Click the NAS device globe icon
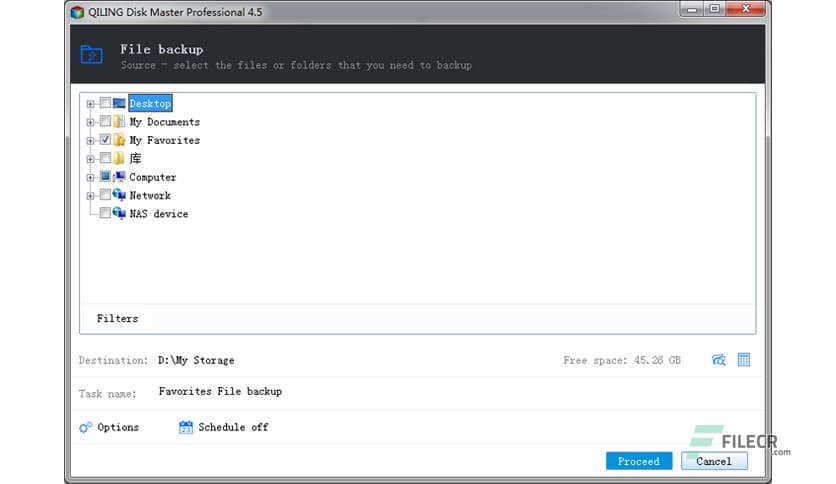 coord(119,213)
